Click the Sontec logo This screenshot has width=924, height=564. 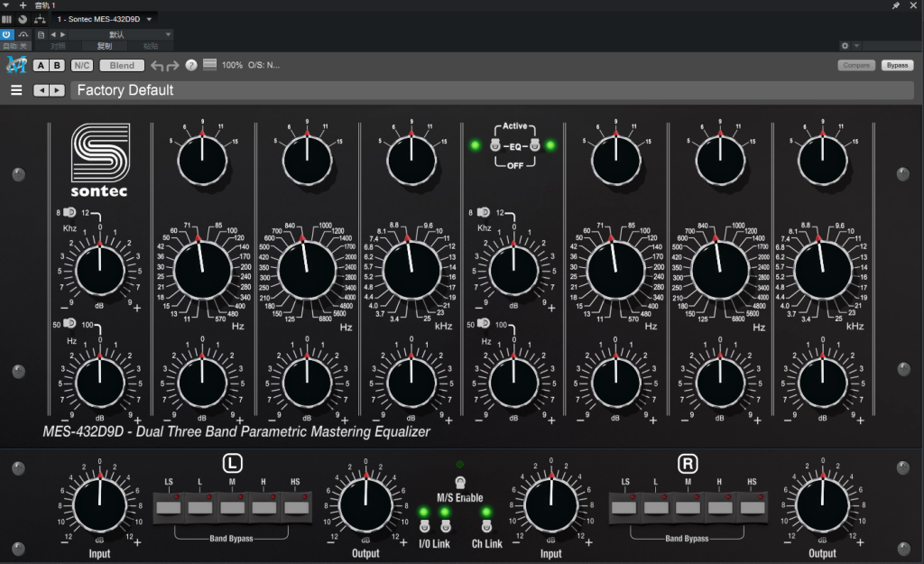[x=99, y=160]
